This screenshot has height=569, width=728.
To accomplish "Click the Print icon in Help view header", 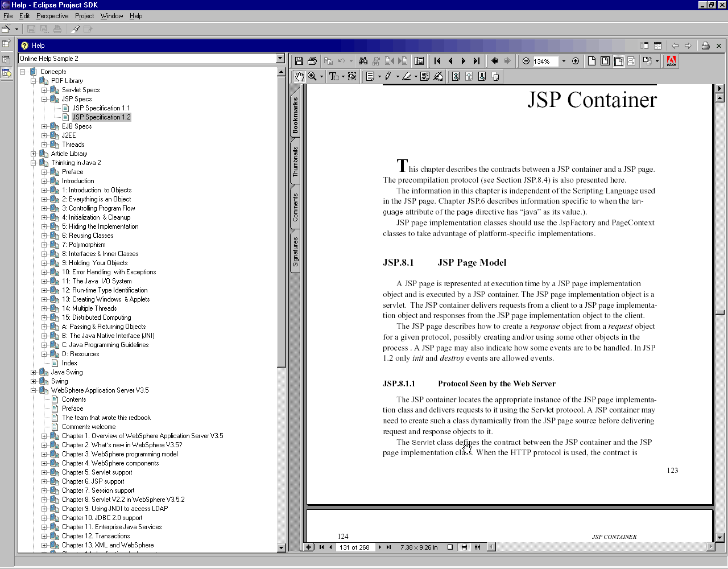I will [x=705, y=46].
